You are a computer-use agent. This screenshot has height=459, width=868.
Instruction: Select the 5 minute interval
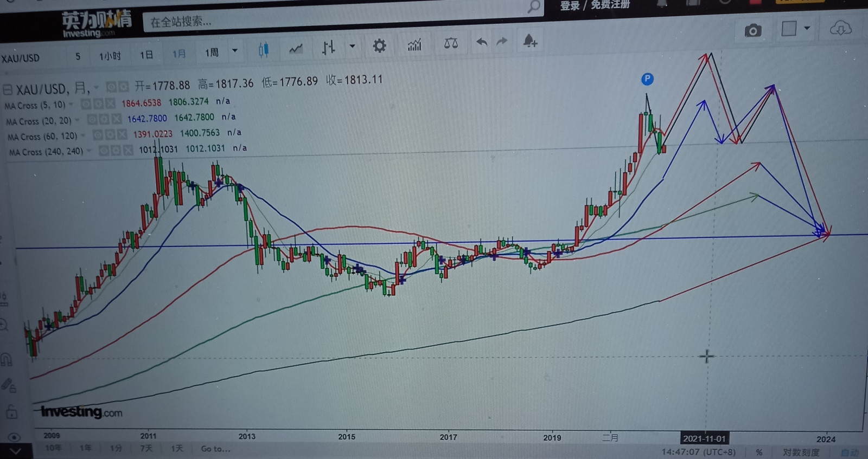pos(78,56)
